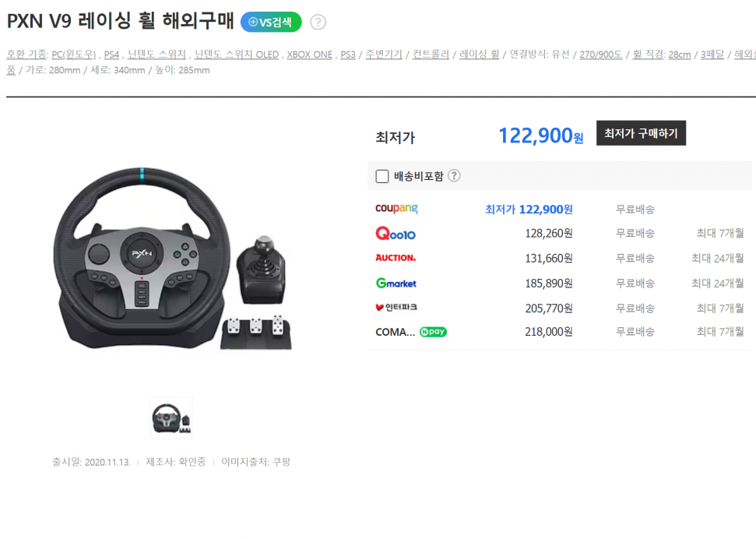
Task: Click the 제조사: 확인중 text
Action: [x=175, y=462]
